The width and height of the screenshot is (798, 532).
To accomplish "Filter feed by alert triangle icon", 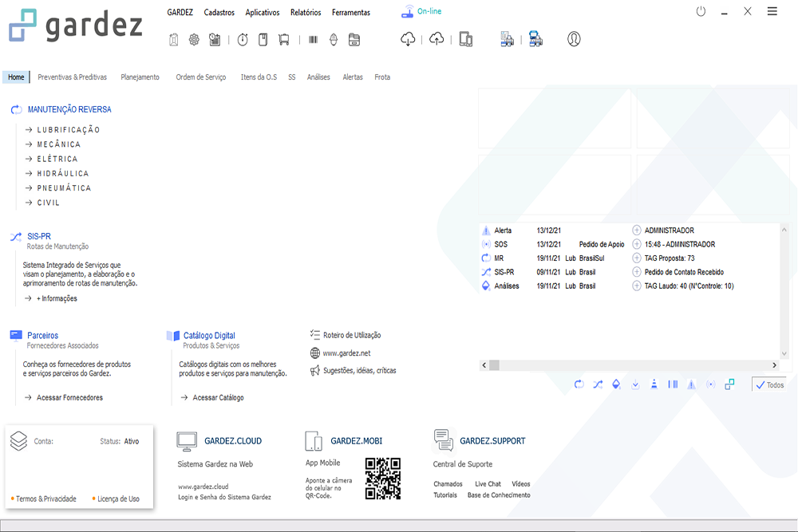I will tap(691, 384).
